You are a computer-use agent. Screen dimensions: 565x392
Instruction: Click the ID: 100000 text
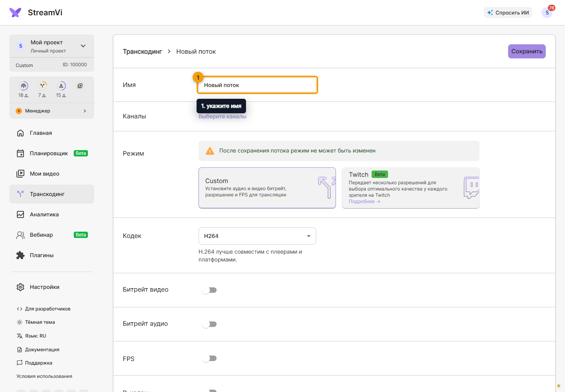75,65
